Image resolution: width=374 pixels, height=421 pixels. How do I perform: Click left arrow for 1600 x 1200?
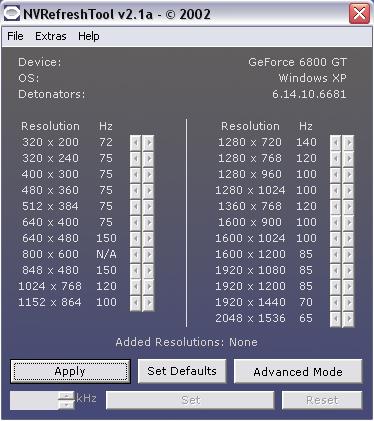(x=336, y=255)
